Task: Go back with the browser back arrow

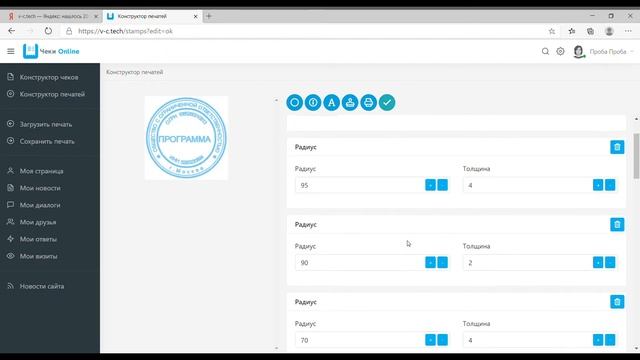Action: tap(11, 31)
